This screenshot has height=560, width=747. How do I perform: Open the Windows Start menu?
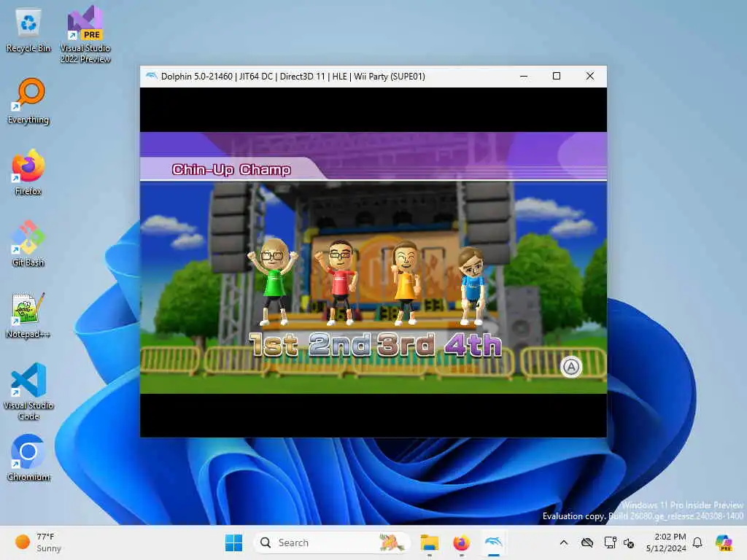pyautogui.click(x=233, y=542)
